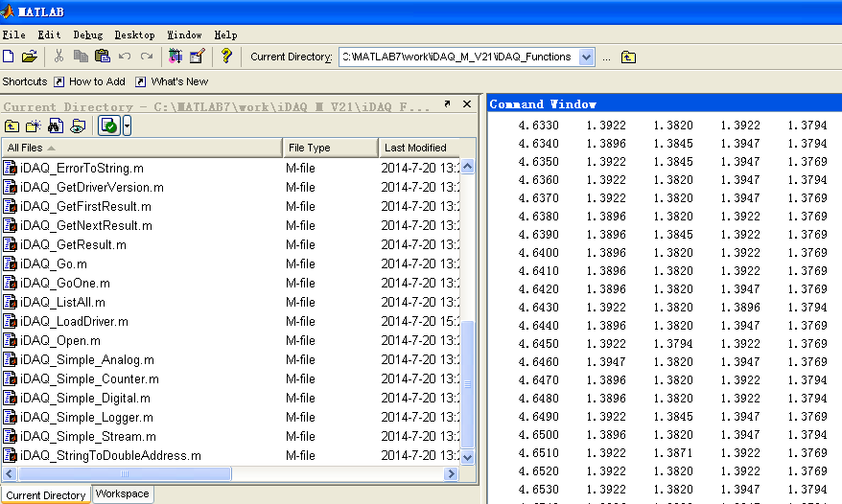Open GUIDE from the toolbar icon
The image size is (842, 504).
pos(198,57)
